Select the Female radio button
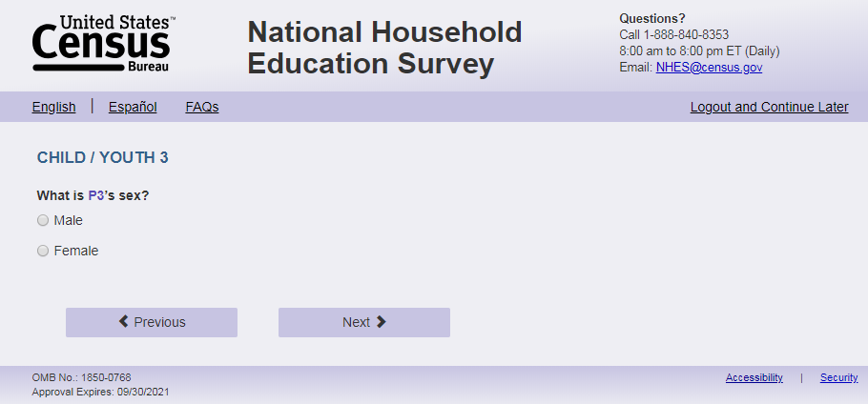Image resolution: width=868 pixels, height=404 pixels. [42, 251]
